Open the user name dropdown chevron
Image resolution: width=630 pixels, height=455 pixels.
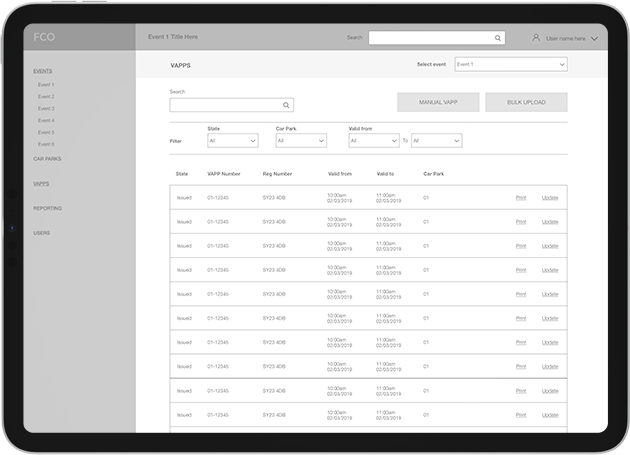594,39
